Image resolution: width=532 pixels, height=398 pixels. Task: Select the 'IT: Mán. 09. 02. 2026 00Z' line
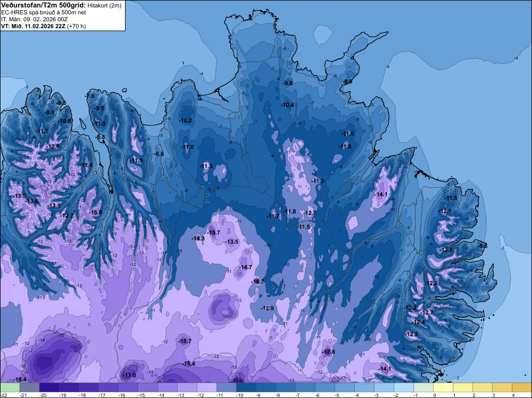[34, 19]
